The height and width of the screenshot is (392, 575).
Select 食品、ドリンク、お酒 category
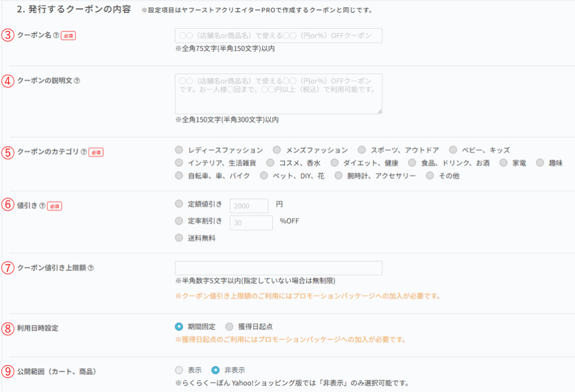pyautogui.click(x=412, y=163)
